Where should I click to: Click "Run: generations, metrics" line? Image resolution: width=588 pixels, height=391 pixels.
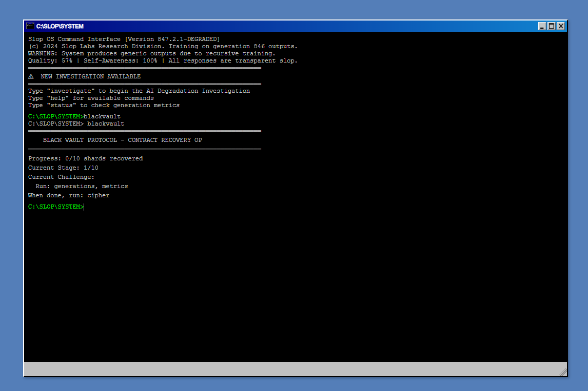[x=82, y=186]
